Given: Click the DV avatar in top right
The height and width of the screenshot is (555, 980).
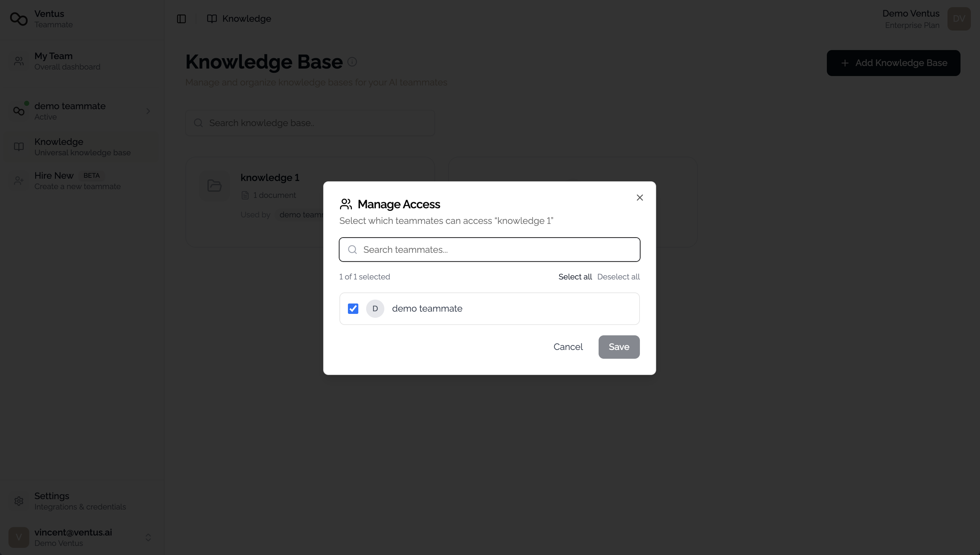Looking at the screenshot, I should click(959, 18).
